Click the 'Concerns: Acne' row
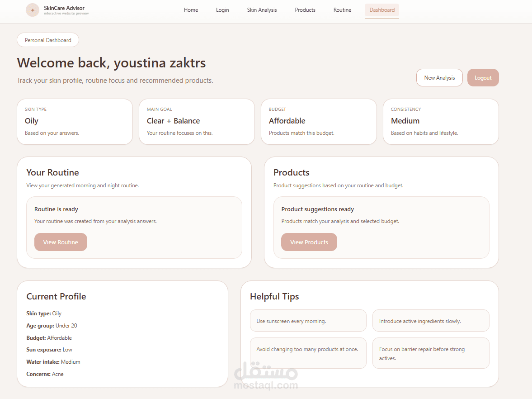This screenshot has width=532, height=399. click(x=45, y=374)
